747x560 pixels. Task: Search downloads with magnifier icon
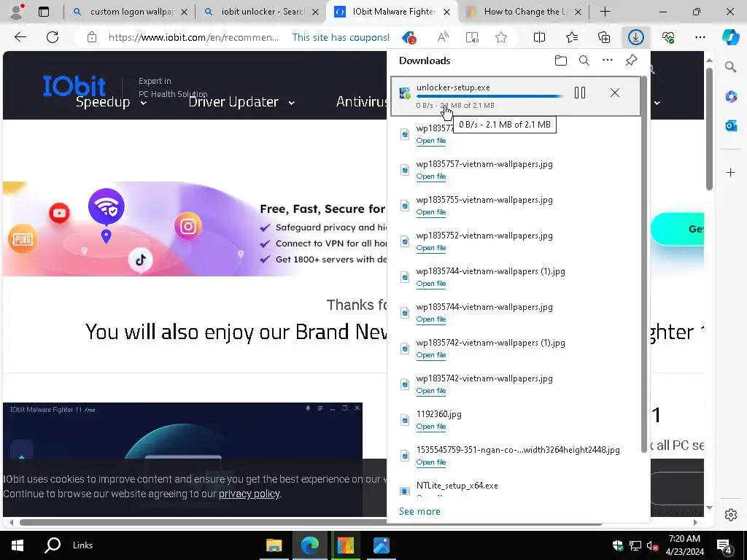click(584, 61)
